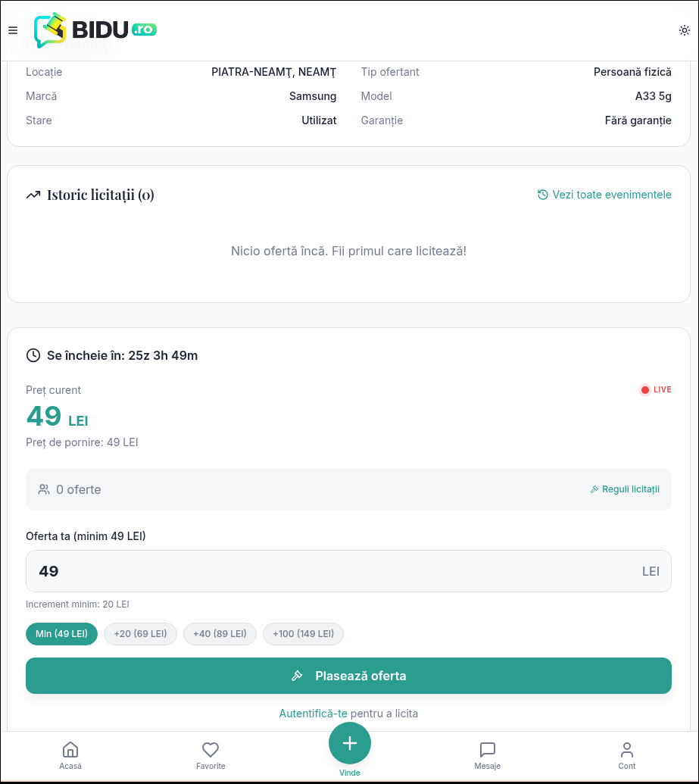Select the +40 (89 LEI) chip
This screenshot has width=699, height=784.
click(220, 634)
